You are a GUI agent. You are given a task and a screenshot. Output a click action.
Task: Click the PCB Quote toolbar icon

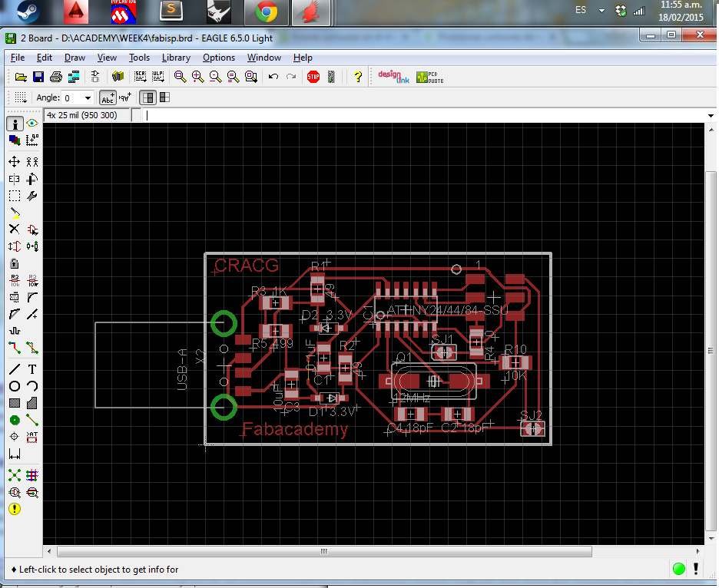click(x=429, y=77)
